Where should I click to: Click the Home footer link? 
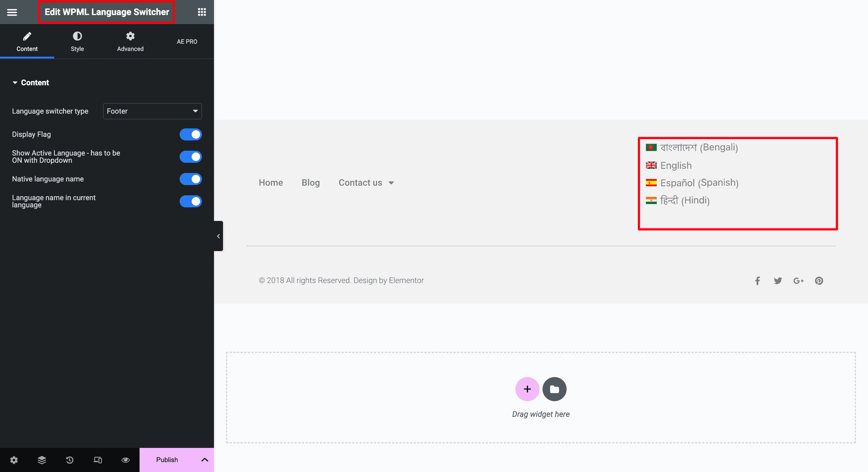coord(271,183)
